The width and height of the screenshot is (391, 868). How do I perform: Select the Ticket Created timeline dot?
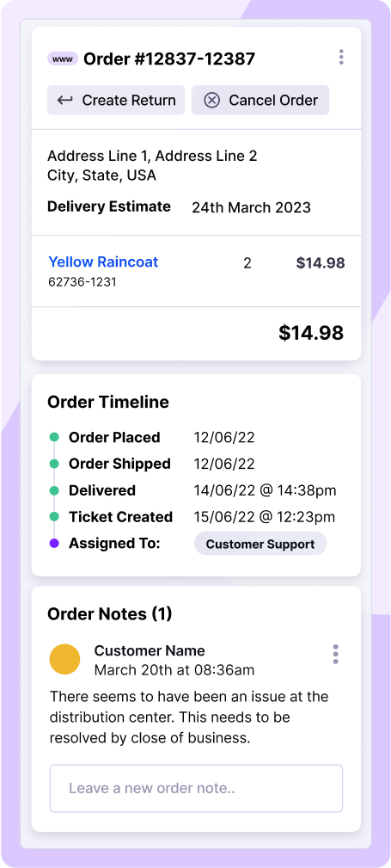(x=53, y=517)
